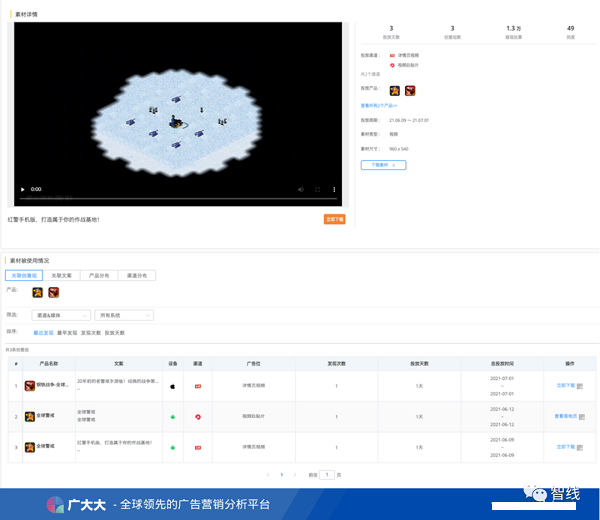Click the 产品名称 column header
600x520 pixels.
point(49,364)
